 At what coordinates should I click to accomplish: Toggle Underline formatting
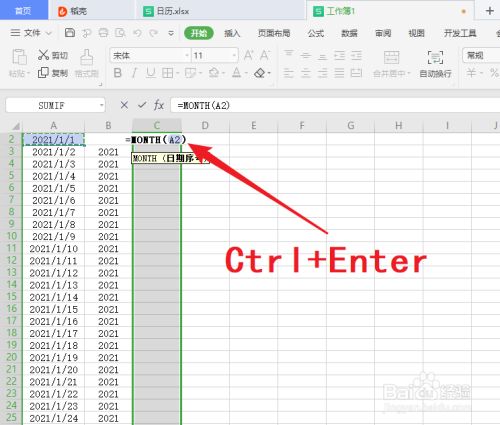[x=151, y=73]
